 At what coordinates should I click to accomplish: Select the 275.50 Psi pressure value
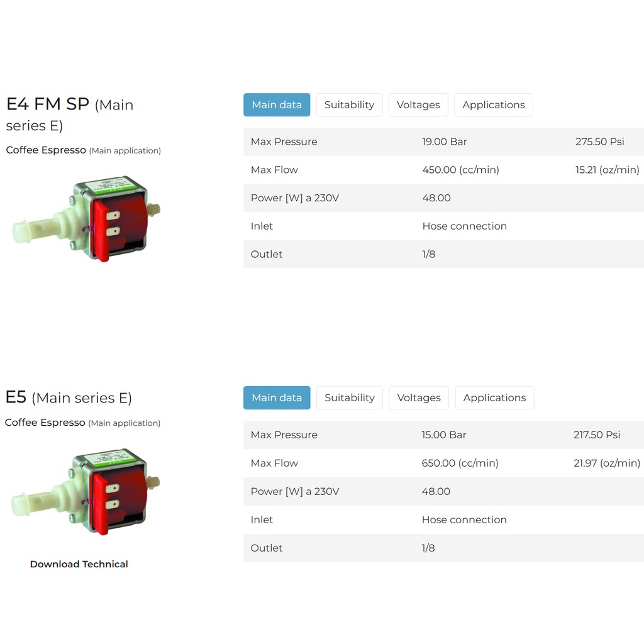(599, 142)
